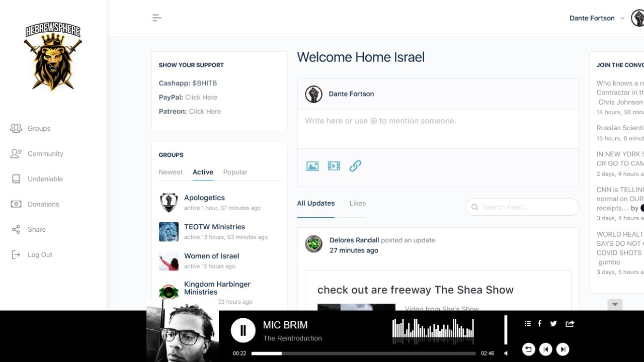Click the Write here post text field
644x362 pixels.
tap(438, 129)
